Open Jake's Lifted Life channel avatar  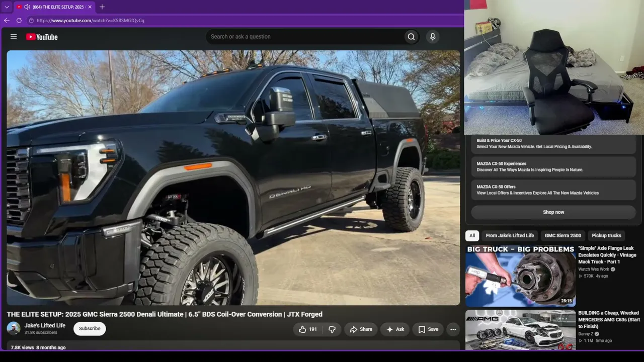tap(14, 329)
